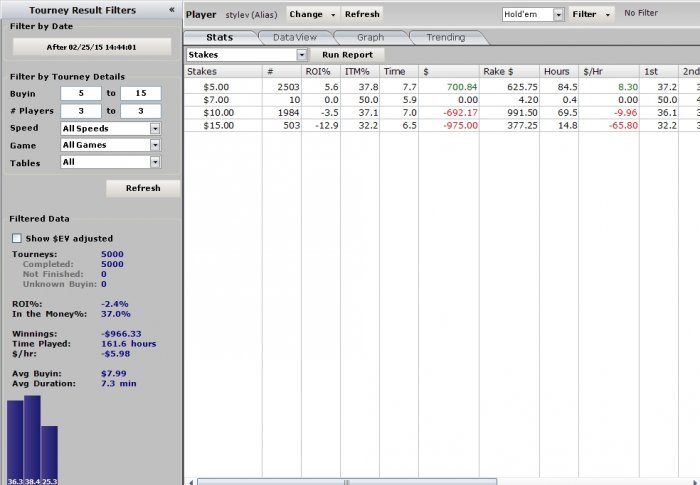This screenshot has width=700, height=485.
Task: Click the 25.3 third-place histogram bar
Action: (50, 455)
